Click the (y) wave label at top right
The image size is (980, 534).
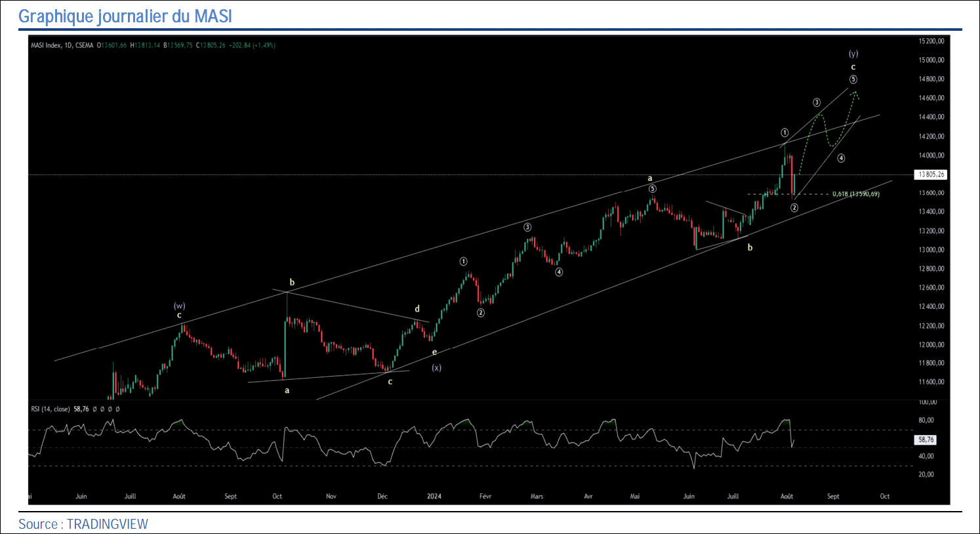853,54
